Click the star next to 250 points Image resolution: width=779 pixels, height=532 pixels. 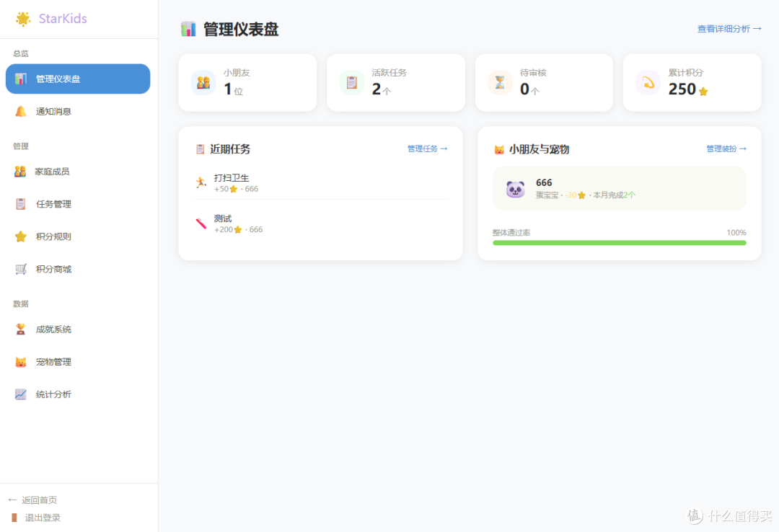click(703, 92)
